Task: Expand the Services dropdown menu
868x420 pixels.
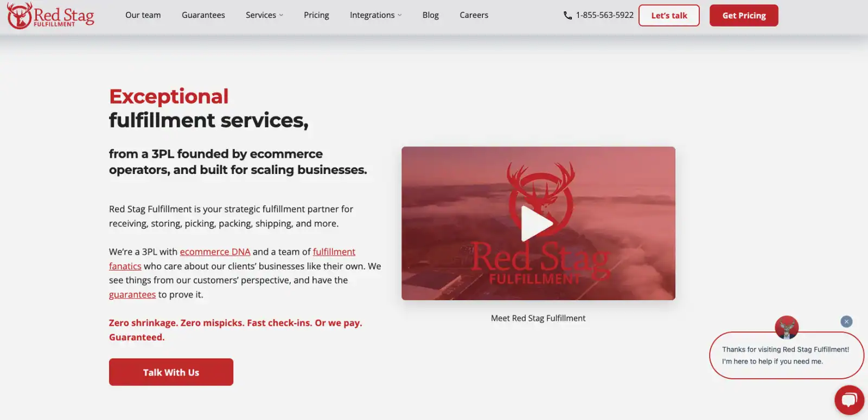Action: click(x=264, y=15)
